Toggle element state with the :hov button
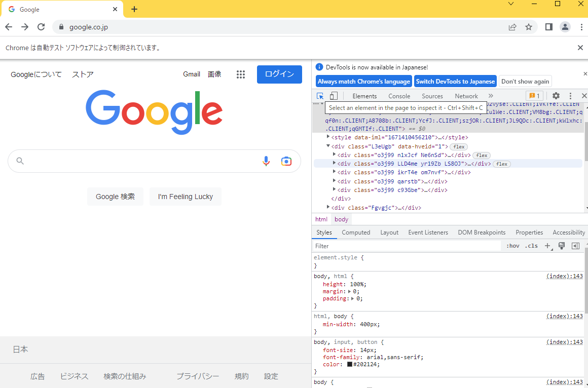588x388 pixels. (512, 246)
